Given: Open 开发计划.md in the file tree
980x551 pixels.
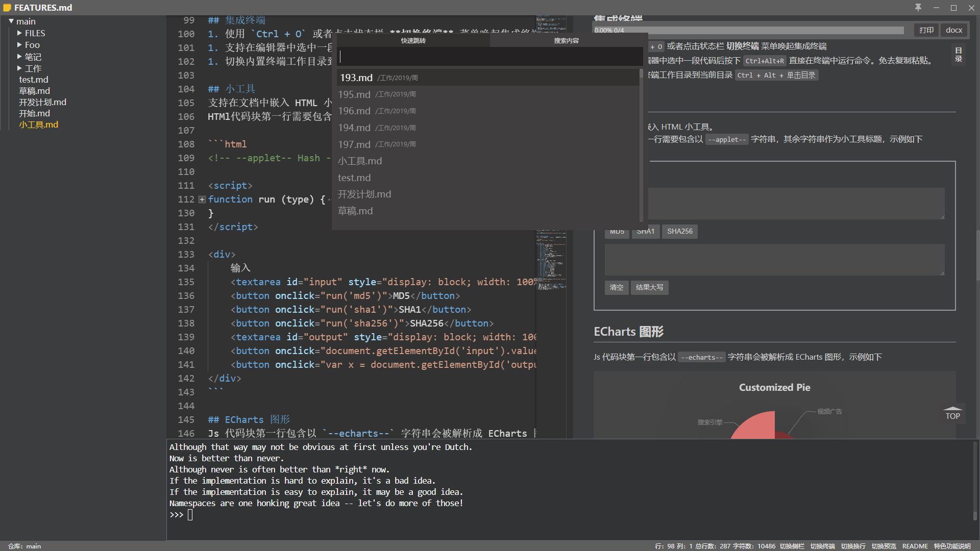Looking at the screenshot, I should pos(42,102).
